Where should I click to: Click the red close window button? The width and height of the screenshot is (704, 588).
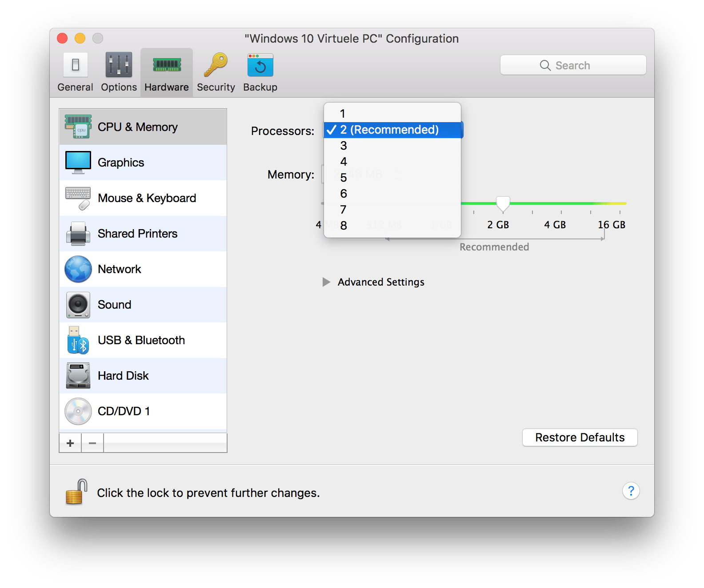pos(62,38)
